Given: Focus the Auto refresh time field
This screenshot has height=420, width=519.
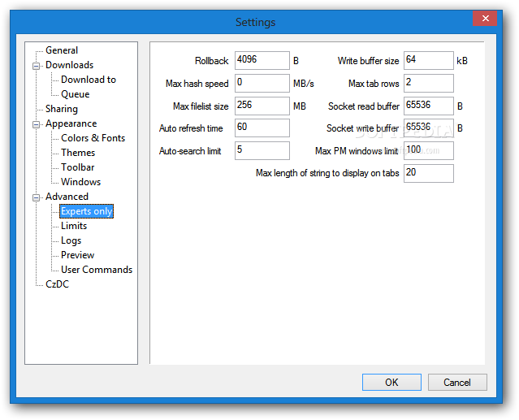Looking at the screenshot, I should coord(262,128).
